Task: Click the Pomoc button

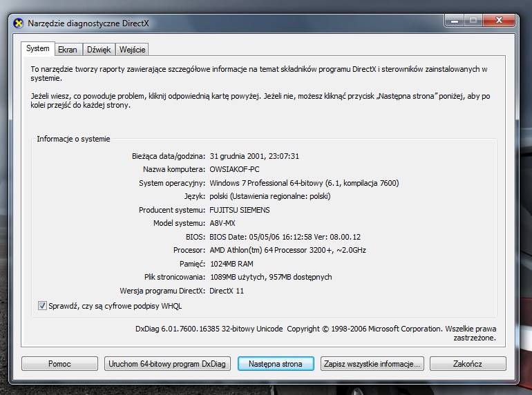Action: (59, 364)
